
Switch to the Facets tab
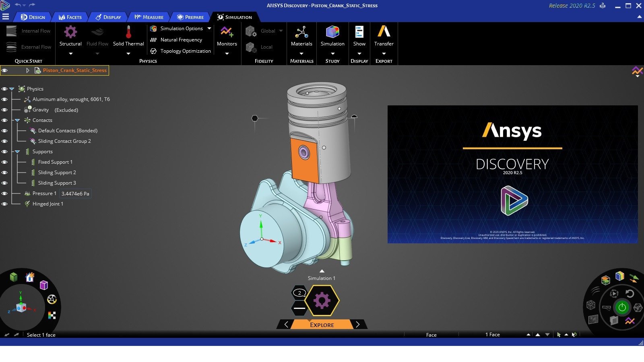[x=70, y=17]
